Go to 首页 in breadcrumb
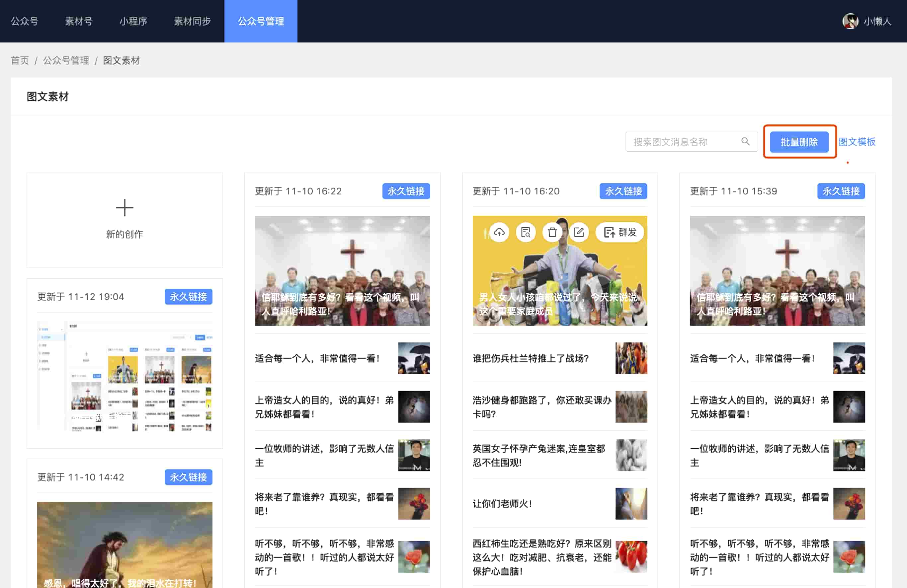This screenshot has width=907, height=588. click(x=20, y=60)
